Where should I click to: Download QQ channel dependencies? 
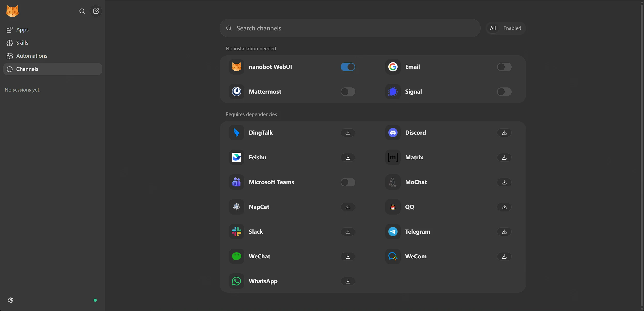point(504,207)
